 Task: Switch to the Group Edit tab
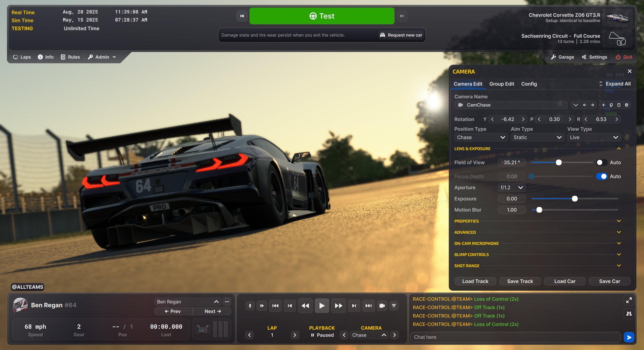point(502,84)
